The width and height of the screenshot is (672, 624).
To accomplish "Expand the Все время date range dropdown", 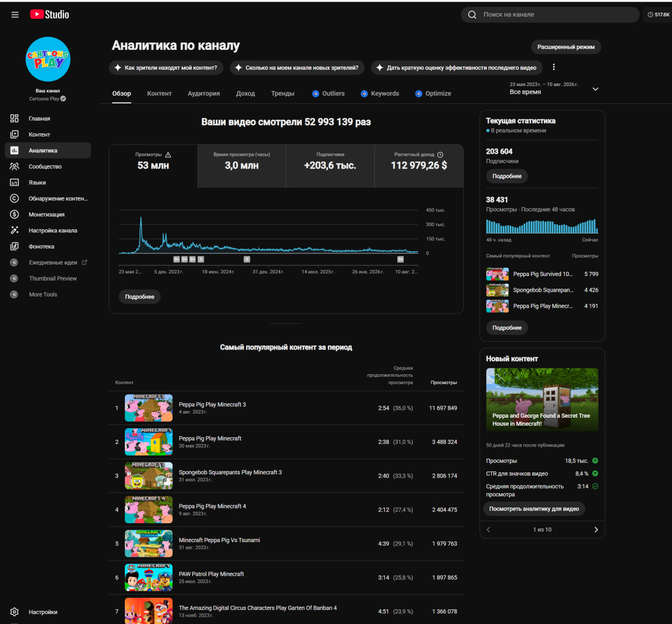I will coord(595,89).
